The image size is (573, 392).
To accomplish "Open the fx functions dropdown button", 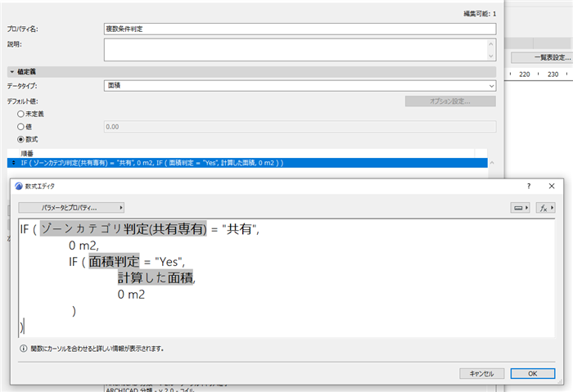I will coord(546,208).
